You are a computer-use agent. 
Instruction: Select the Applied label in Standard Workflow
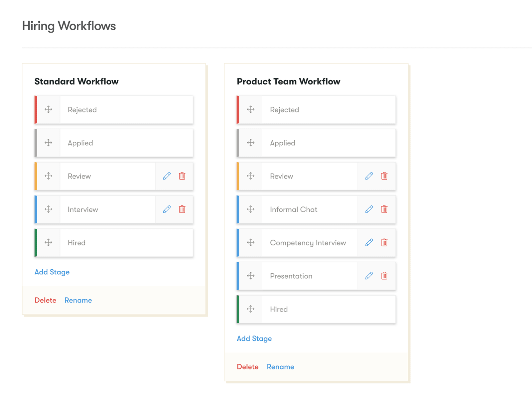tap(80, 143)
